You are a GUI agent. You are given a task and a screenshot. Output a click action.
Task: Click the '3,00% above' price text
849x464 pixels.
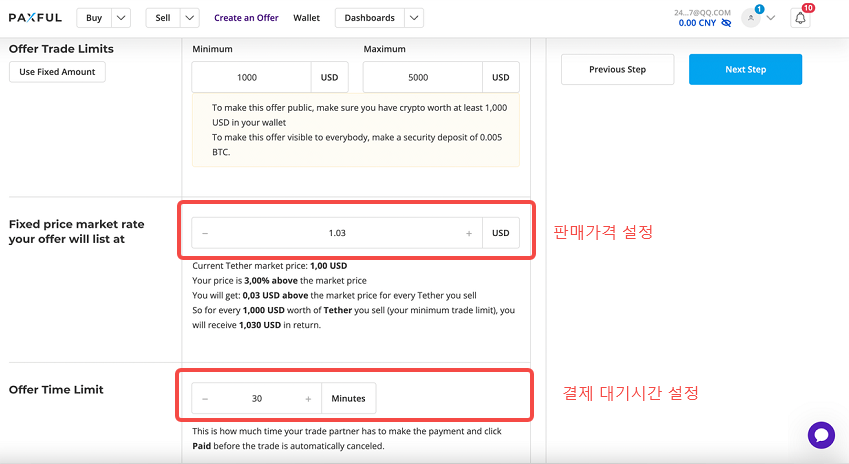pos(271,280)
